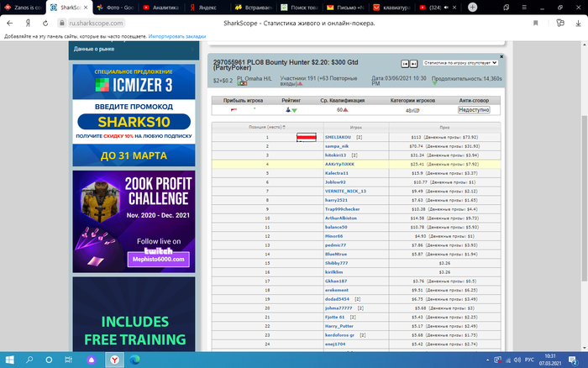Open the notification center
Viewport: 588px width, 368px height.
[x=573, y=360]
